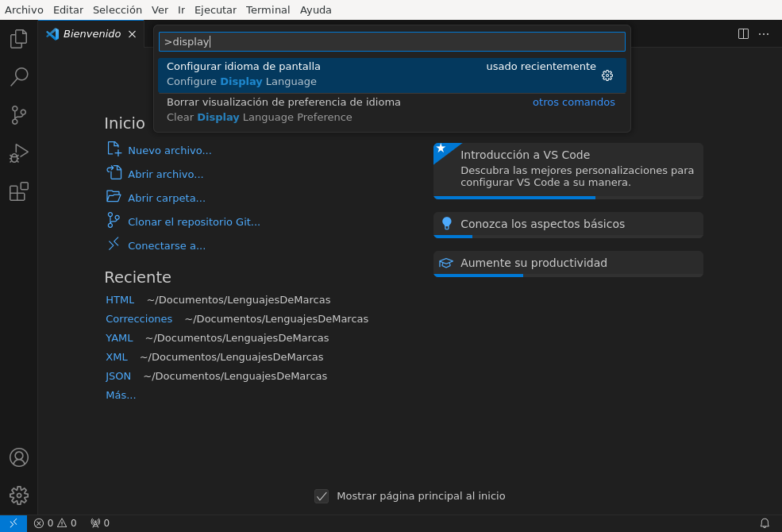Open the Explorer view in activity bar
The height and width of the screenshot is (532, 782).
[x=18, y=39]
